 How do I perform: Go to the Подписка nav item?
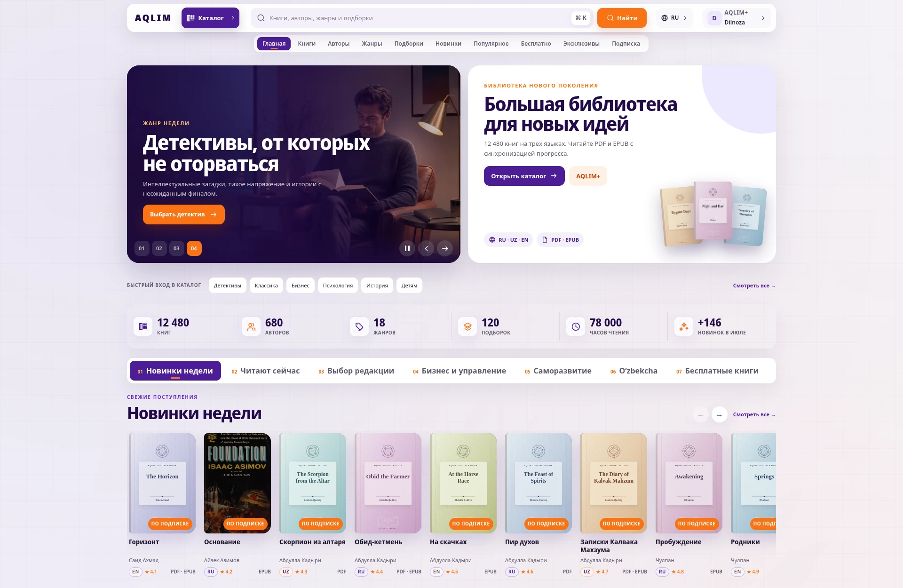626,44
